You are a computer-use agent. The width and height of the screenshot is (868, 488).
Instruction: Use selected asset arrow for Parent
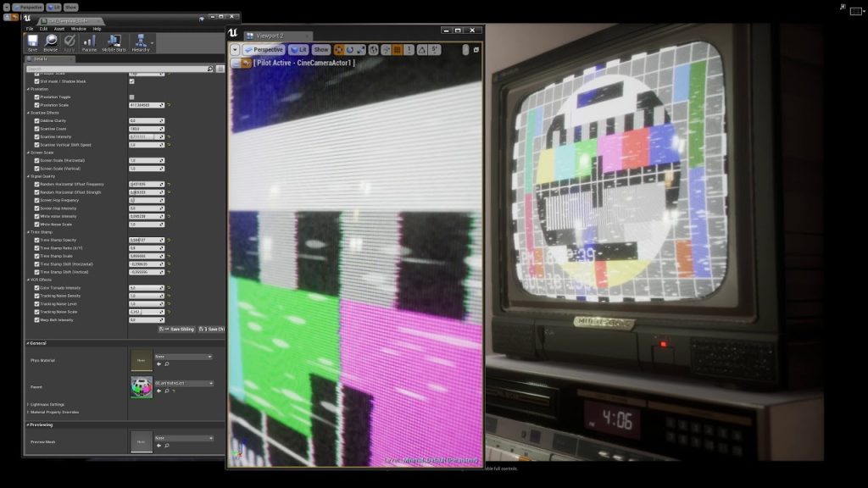tap(159, 391)
